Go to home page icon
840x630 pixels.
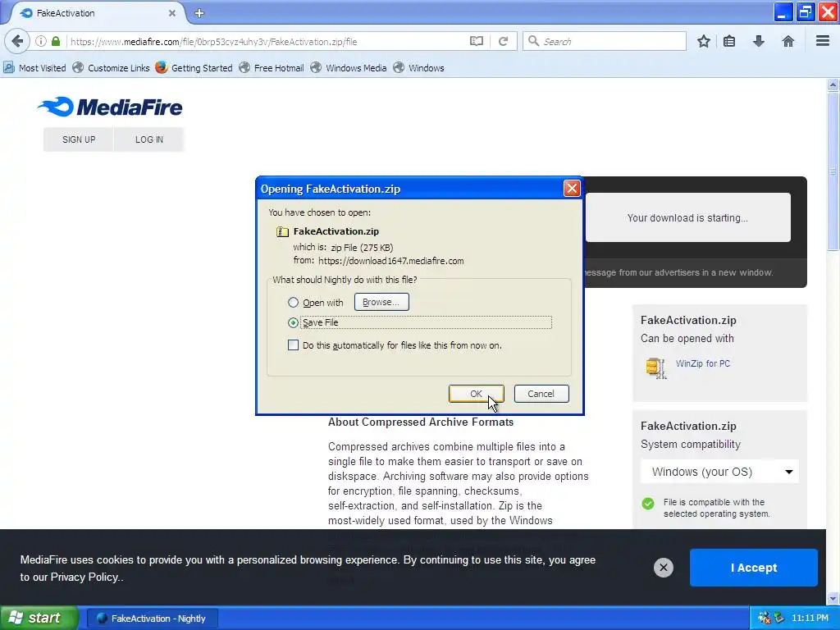point(787,41)
